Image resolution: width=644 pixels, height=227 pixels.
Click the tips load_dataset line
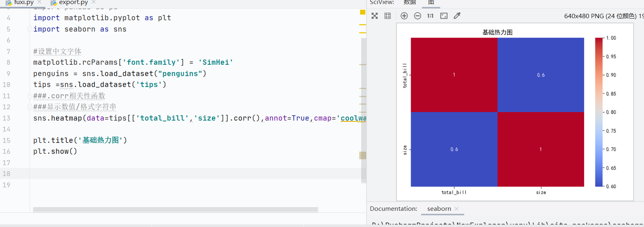[x=100, y=85]
